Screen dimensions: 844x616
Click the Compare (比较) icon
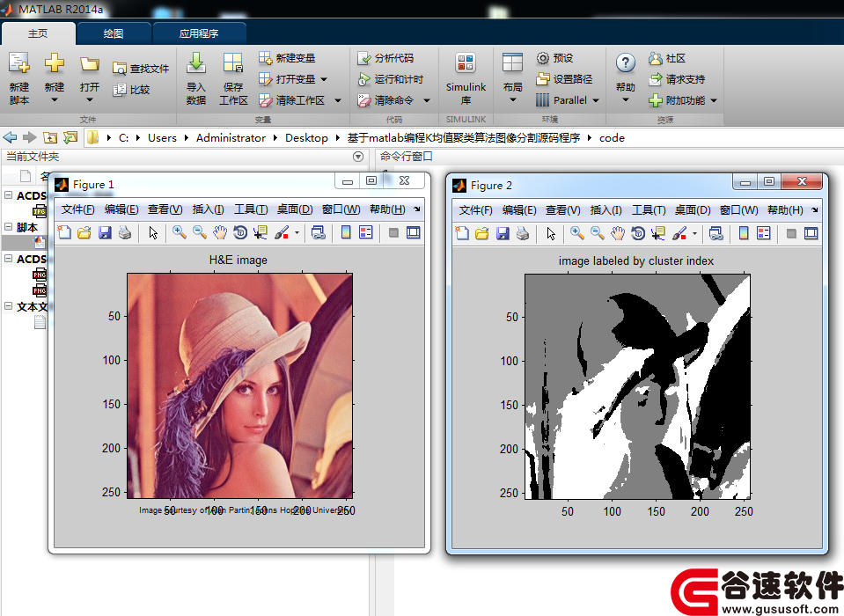(x=119, y=90)
